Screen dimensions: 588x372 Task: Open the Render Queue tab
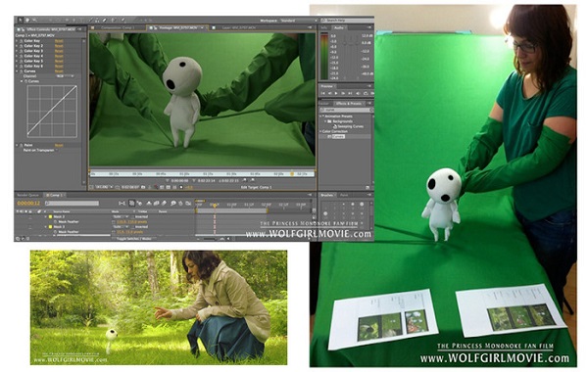(28, 195)
